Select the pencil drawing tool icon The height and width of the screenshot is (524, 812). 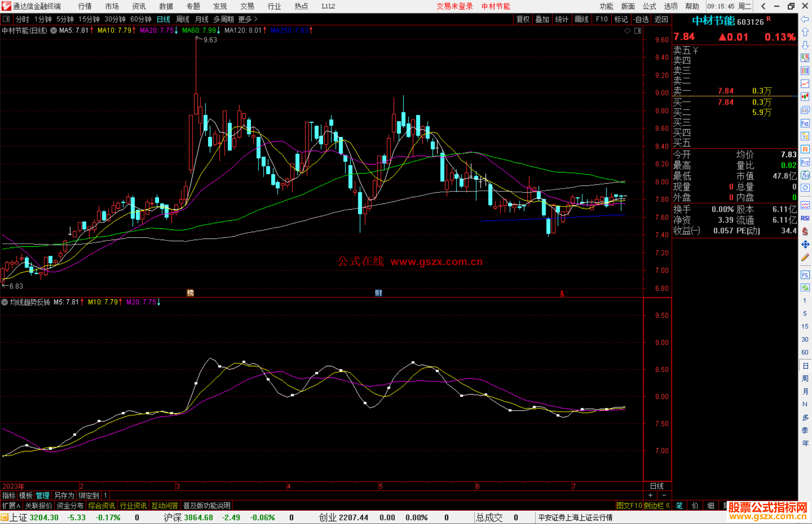pyautogui.click(x=805, y=257)
